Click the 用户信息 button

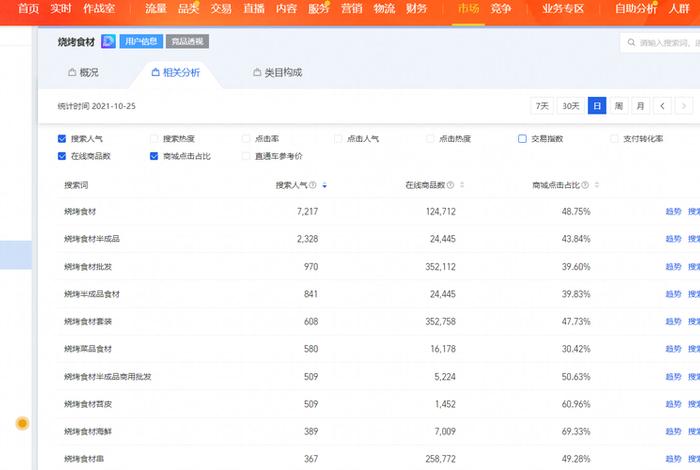(141, 42)
